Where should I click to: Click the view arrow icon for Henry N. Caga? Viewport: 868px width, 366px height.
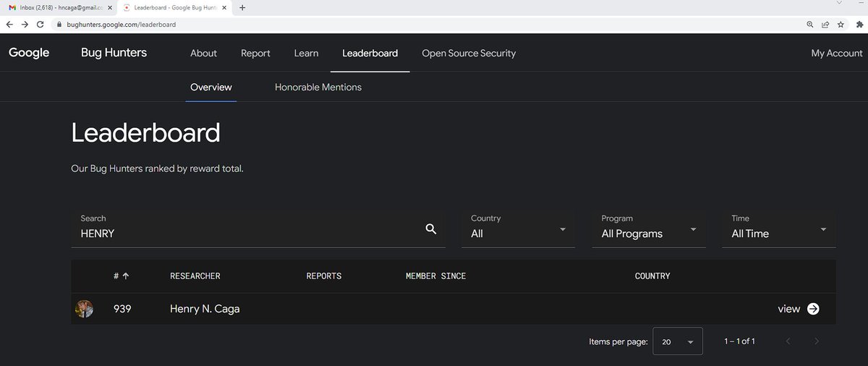tap(813, 309)
